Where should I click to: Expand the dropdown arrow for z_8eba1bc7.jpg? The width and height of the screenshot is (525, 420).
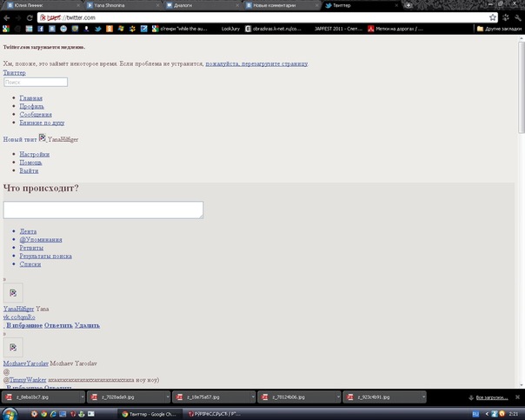point(82,397)
